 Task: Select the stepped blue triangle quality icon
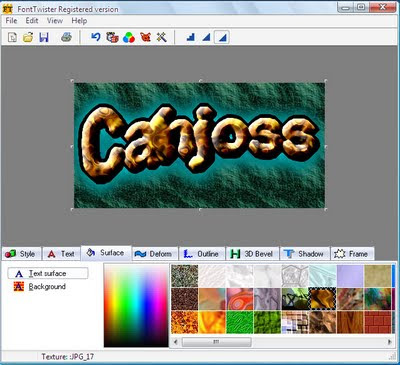tap(191, 37)
